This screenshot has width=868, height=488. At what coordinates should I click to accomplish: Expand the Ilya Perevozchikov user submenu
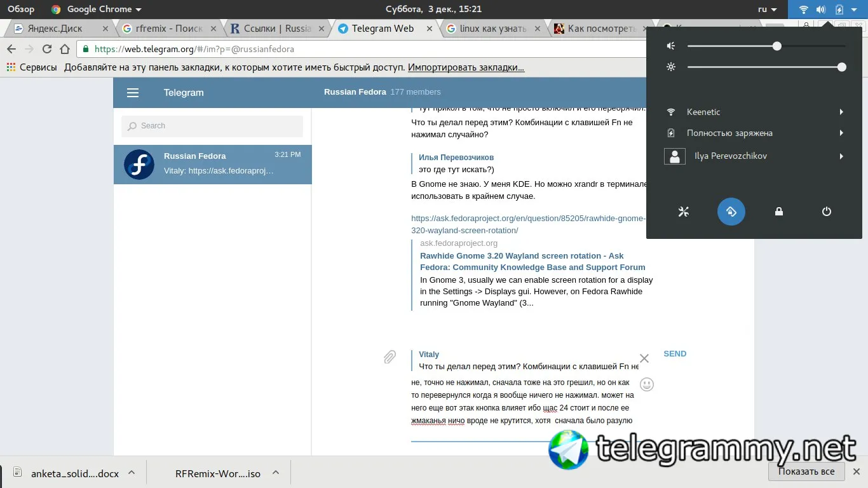click(x=841, y=156)
